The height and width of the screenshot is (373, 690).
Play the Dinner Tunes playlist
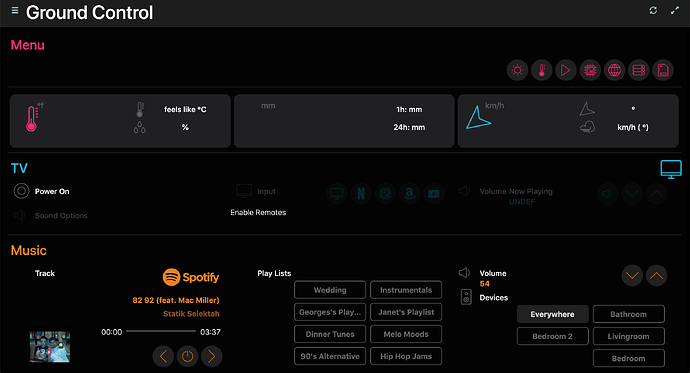tap(330, 334)
